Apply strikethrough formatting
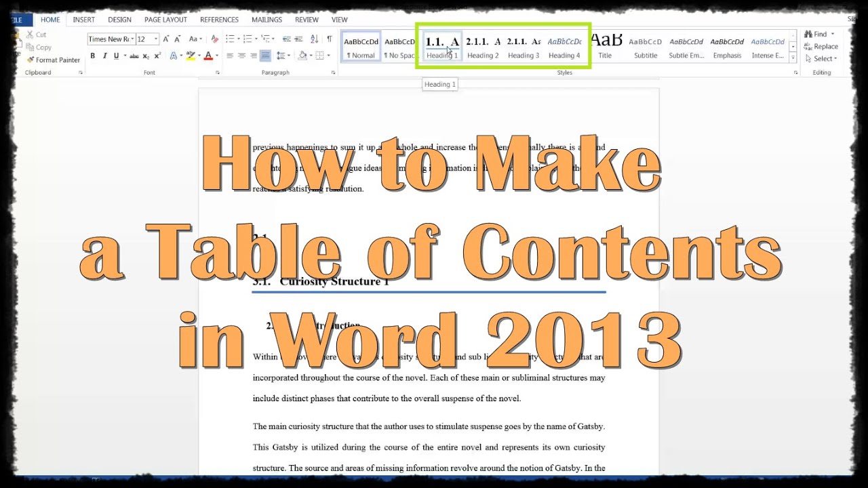 point(134,56)
